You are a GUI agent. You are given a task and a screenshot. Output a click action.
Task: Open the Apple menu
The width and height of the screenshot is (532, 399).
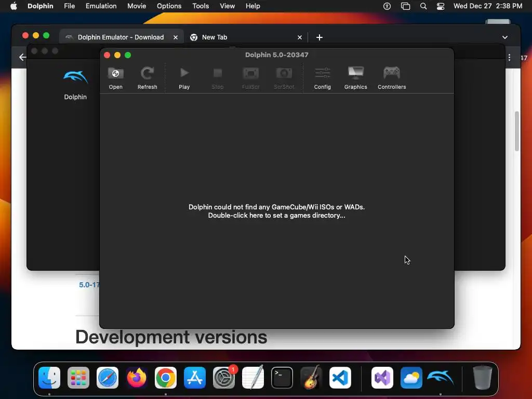14,6
